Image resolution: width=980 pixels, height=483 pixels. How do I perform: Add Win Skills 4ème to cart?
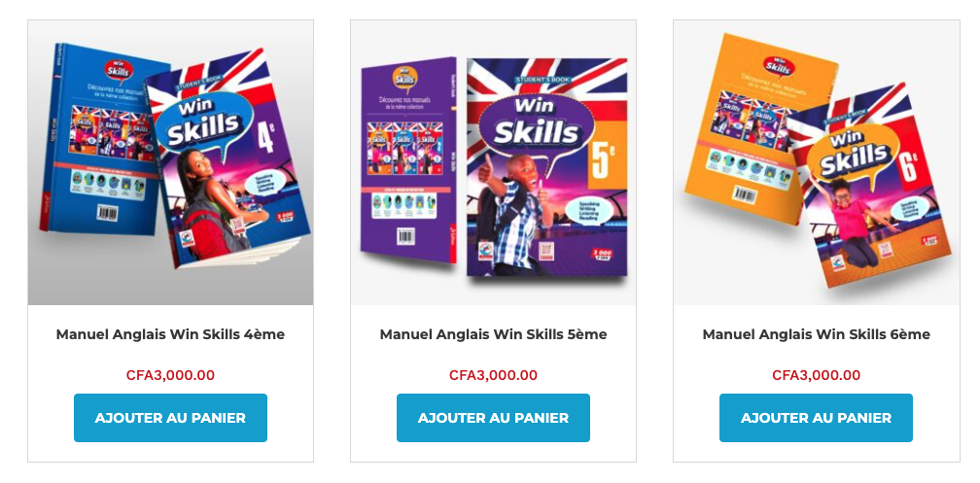pos(171,417)
